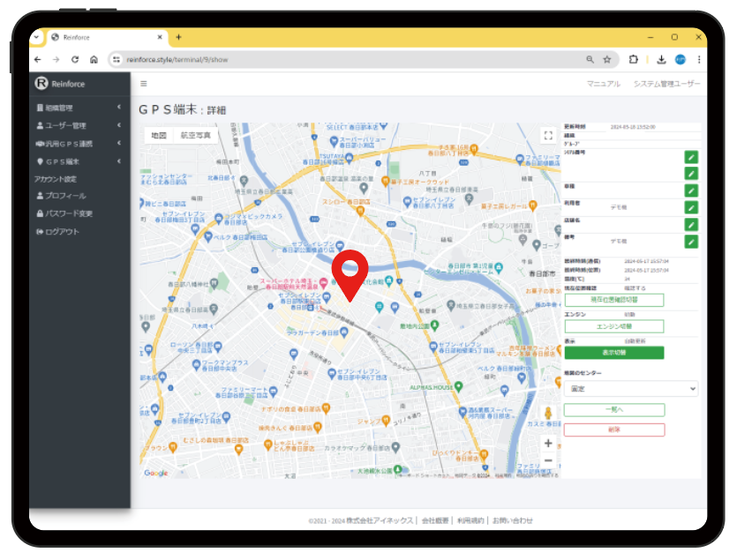Click the edit pencil beside 店舗名
The height and width of the screenshot is (560, 737).
click(x=691, y=224)
